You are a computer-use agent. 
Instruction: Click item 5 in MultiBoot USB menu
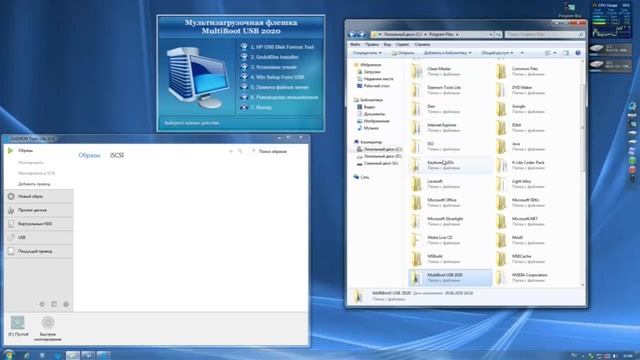coord(280,87)
